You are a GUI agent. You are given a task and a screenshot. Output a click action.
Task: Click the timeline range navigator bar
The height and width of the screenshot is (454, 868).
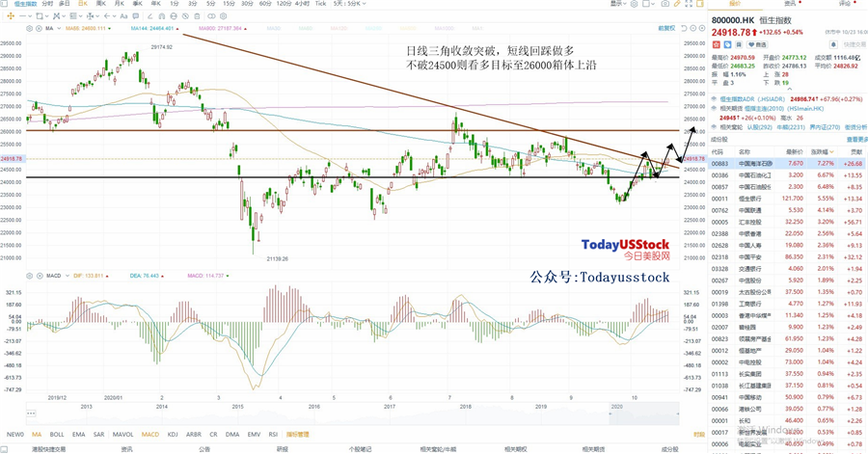click(x=352, y=414)
